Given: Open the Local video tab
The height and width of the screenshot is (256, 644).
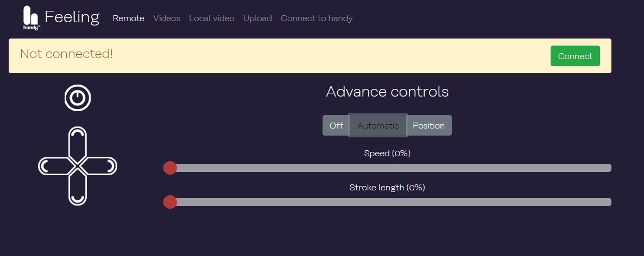Looking at the screenshot, I should coord(212,18).
